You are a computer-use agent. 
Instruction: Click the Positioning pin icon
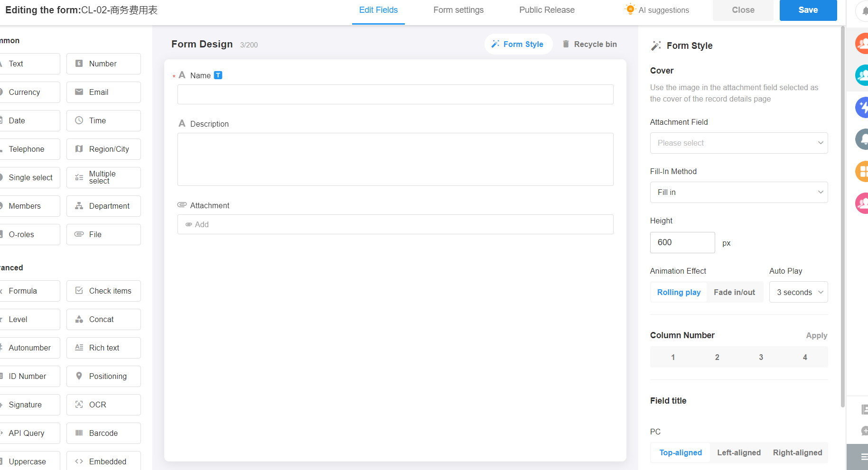79,376
